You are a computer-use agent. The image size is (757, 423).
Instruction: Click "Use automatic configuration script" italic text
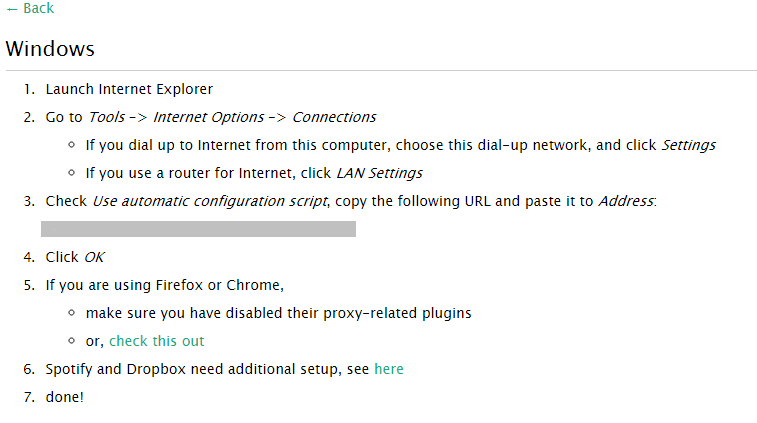[x=210, y=201]
